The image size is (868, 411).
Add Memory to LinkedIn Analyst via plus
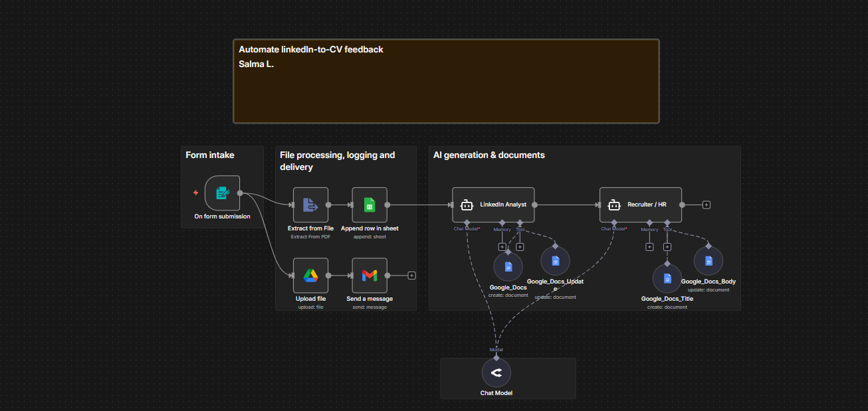(502, 247)
